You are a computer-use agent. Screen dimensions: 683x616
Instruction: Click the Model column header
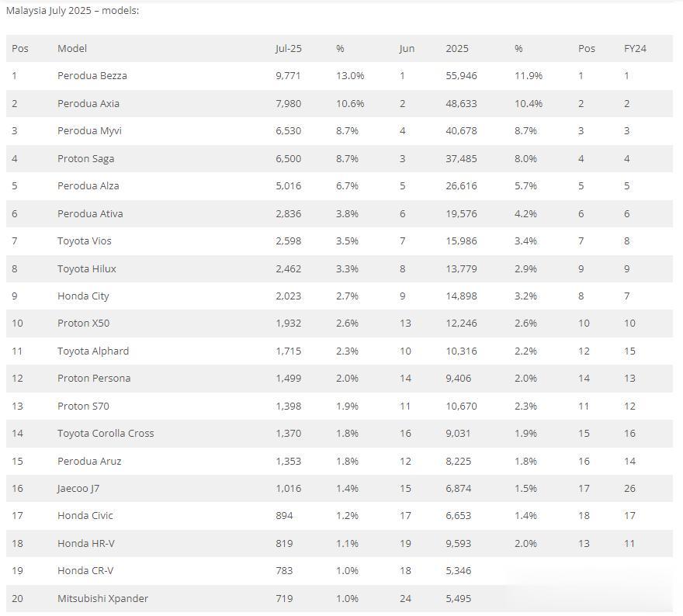[x=72, y=48]
